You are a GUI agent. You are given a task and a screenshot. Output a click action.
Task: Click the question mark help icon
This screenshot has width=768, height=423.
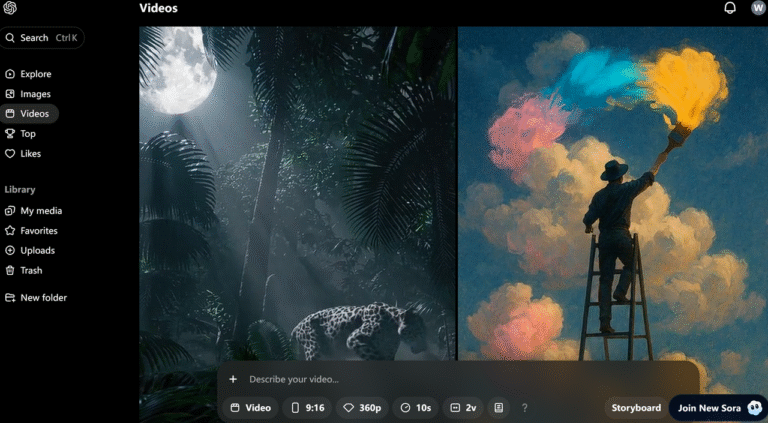point(525,408)
